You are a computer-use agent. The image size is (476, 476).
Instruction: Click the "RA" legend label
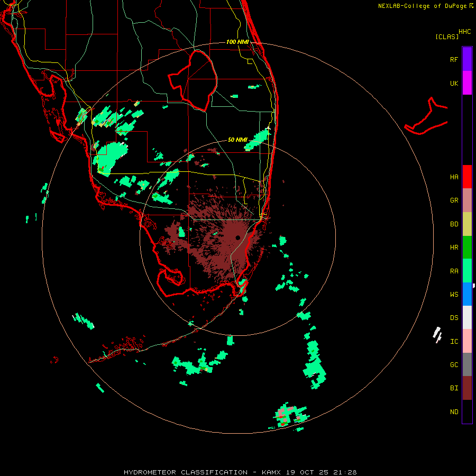tap(454, 271)
